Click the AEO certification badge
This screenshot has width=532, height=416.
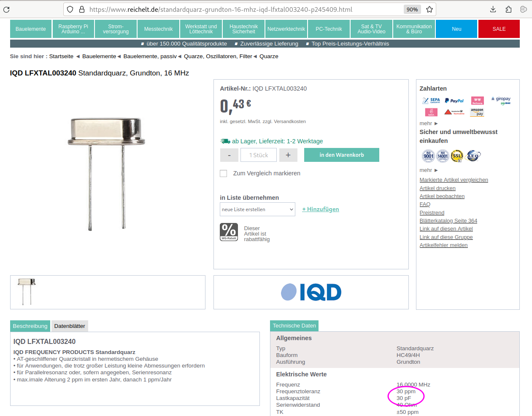[473, 156]
